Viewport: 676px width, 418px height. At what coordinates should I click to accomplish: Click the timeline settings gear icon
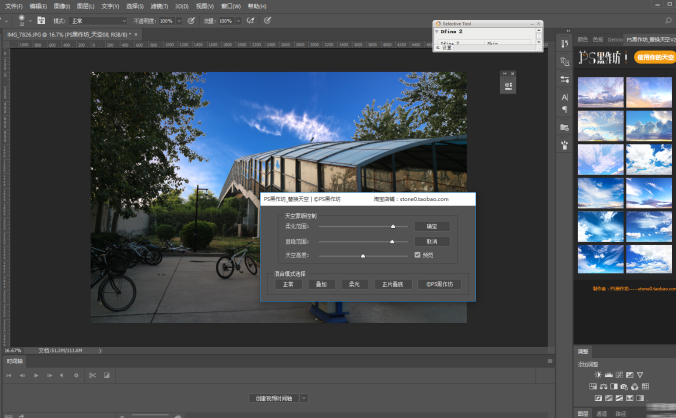[76, 375]
